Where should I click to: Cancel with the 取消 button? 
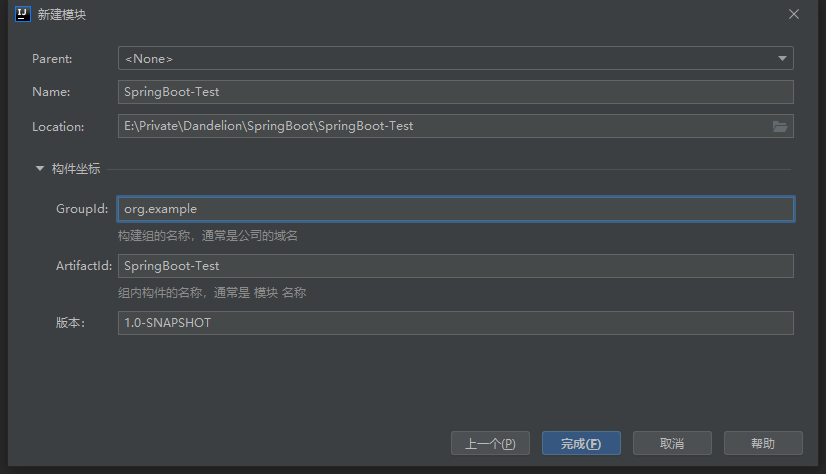672,443
